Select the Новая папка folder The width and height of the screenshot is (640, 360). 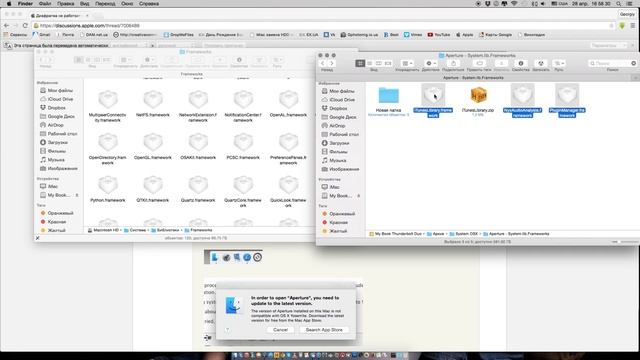tap(389, 95)
